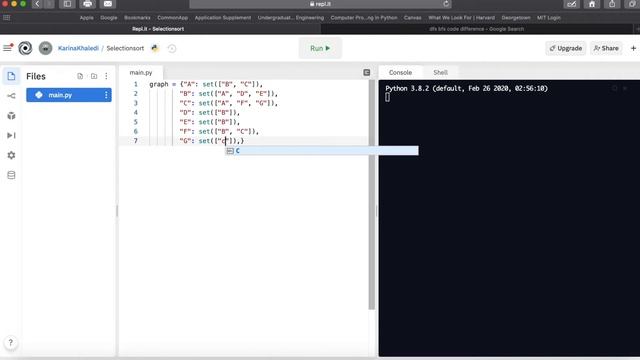Screen dimensions: 640x360
Task: Open the browser share icon
Action: click(x=612, y=4)
